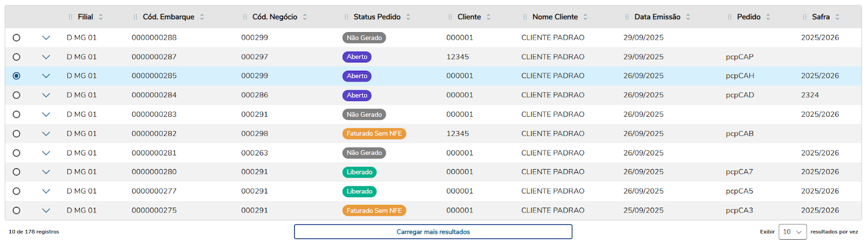Click Faturado Sem NFE badge for 0000000282
This screenshot has height=250, width=868.
pos(374,134)
